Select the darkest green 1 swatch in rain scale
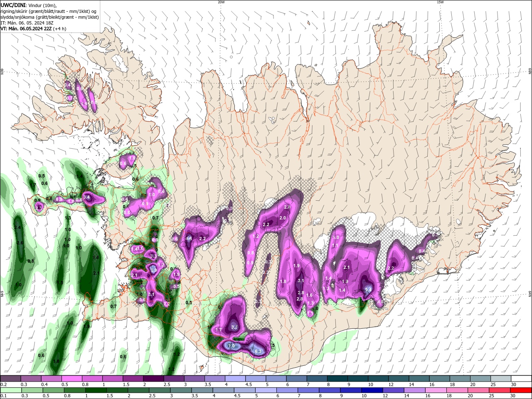The width and height of the screenshot is (532, 399). coord(96,390)
